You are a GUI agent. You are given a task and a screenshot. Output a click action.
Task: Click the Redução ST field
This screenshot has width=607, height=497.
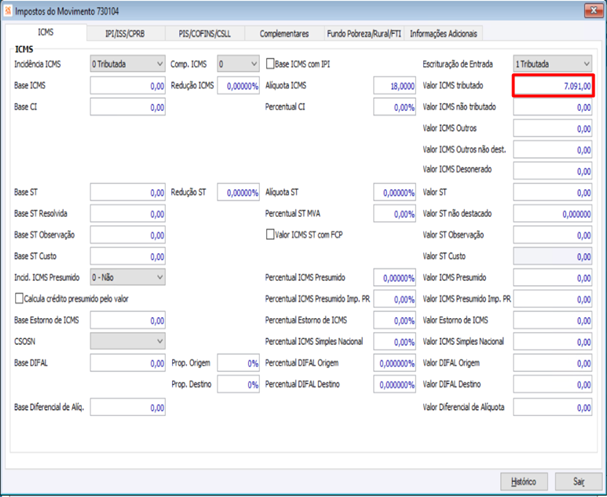pyautogui.click(x=238, y=192)
